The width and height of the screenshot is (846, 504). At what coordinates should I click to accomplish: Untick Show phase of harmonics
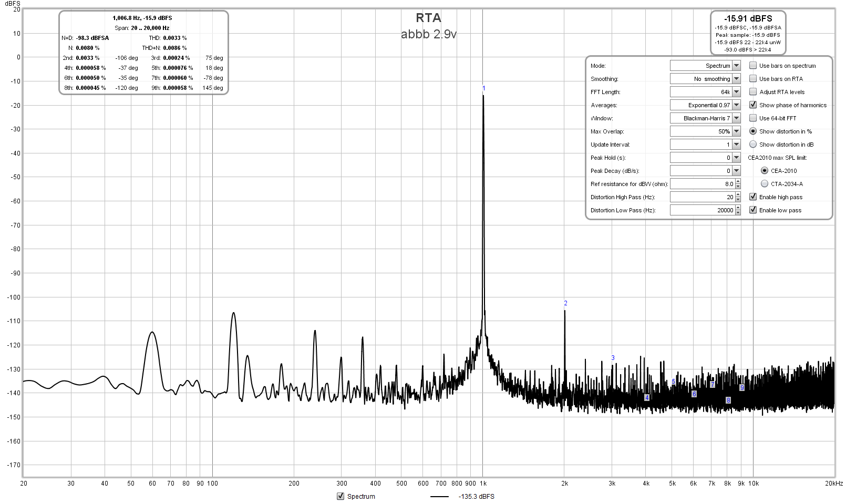point(753,105)
